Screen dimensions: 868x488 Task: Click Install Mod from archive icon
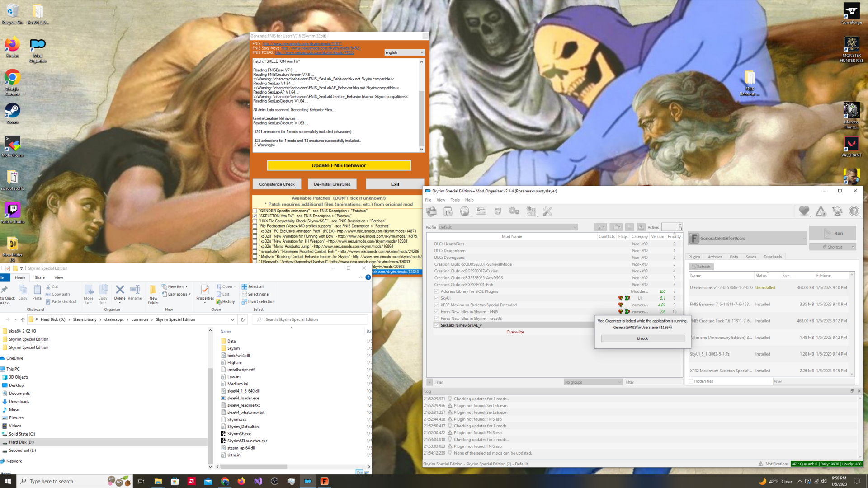[448, 211]
